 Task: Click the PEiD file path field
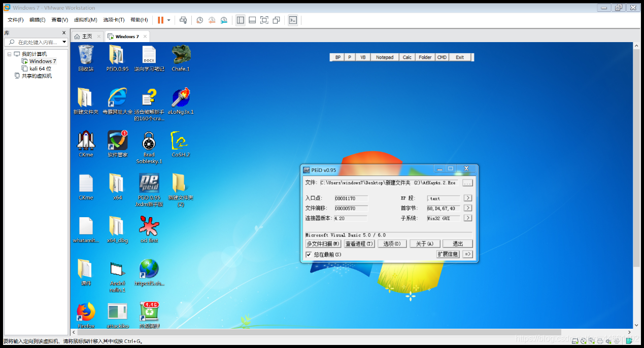pyautogui.click(x=389, y=183)
